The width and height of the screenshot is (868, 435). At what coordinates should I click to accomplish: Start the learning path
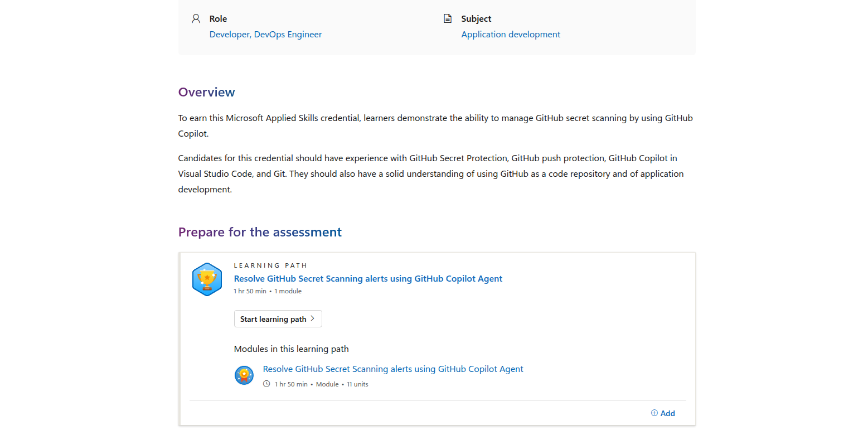[278, 319]
